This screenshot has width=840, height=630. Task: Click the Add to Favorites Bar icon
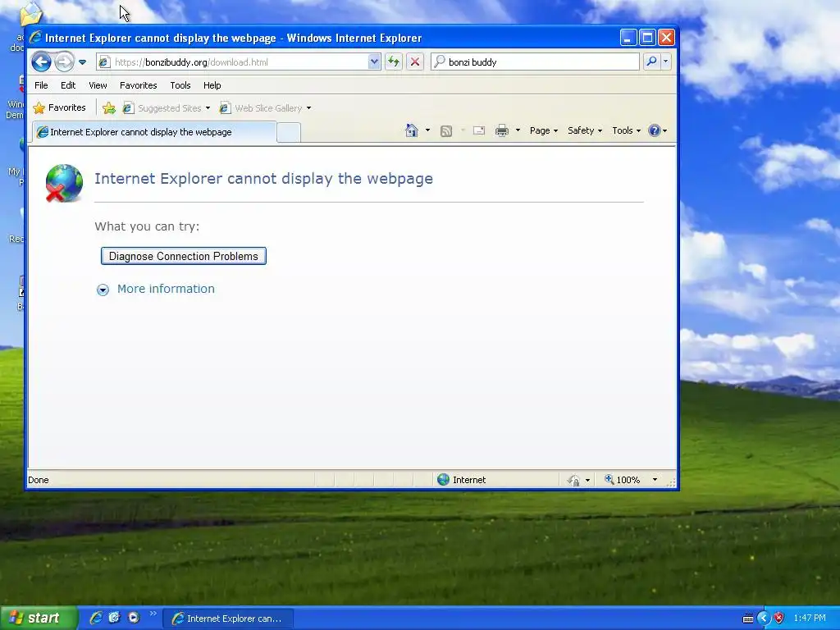[x=109, y=108]
